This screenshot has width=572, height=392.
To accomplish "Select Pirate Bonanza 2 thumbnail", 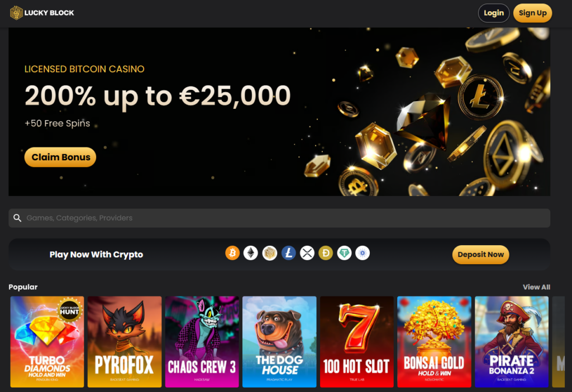I will pos(512,342).
